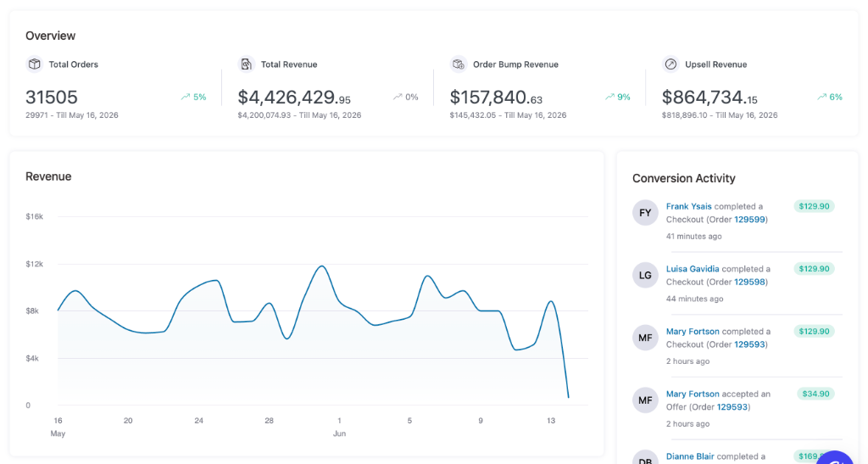Click the Overview heading

pyautogui.click(x=50, y=36)
